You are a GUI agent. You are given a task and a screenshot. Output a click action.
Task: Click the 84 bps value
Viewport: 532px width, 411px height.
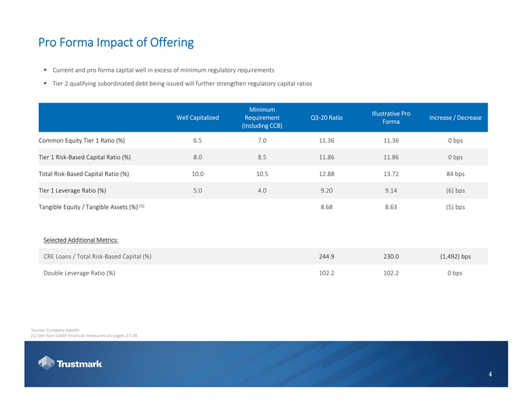pos(455,174)
